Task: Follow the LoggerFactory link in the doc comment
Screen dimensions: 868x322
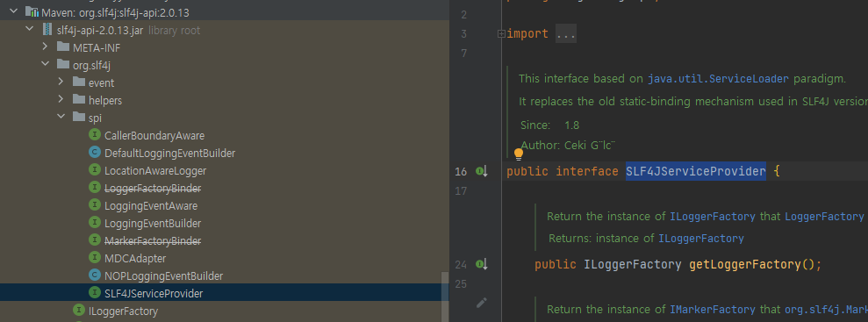Action: (x=824, y=217)
